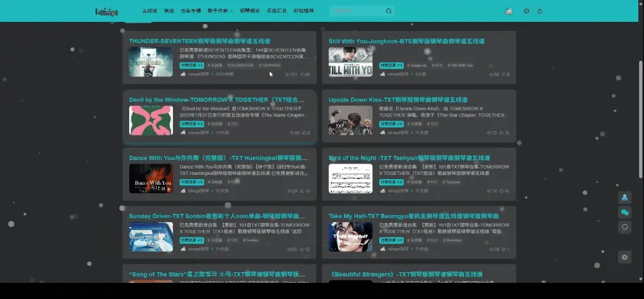Click author avatar on Devil by the Window card
The height and width of the screenshot is (299, 644).
point(183,133)
